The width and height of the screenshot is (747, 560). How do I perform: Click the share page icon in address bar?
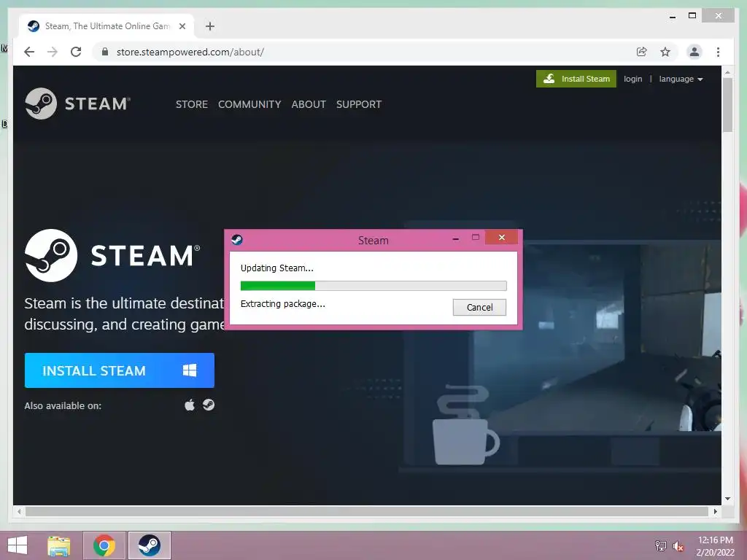click(x=642, y=52)
